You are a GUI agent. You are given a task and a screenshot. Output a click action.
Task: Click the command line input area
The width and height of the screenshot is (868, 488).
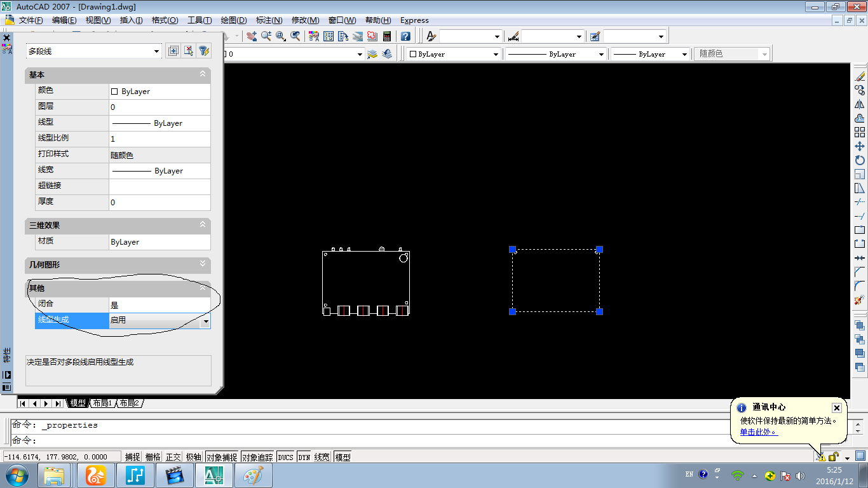pyautogui.click(x=432, y=440)
